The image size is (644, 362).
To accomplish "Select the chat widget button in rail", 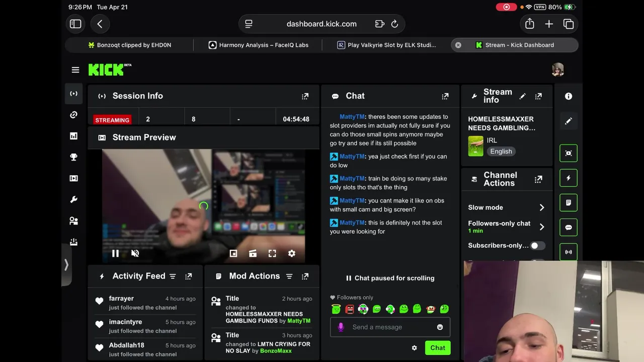I will (x=569, y=227).
